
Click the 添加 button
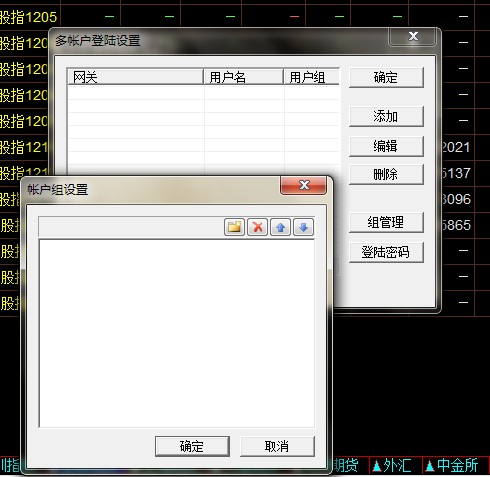click(386, 116)
